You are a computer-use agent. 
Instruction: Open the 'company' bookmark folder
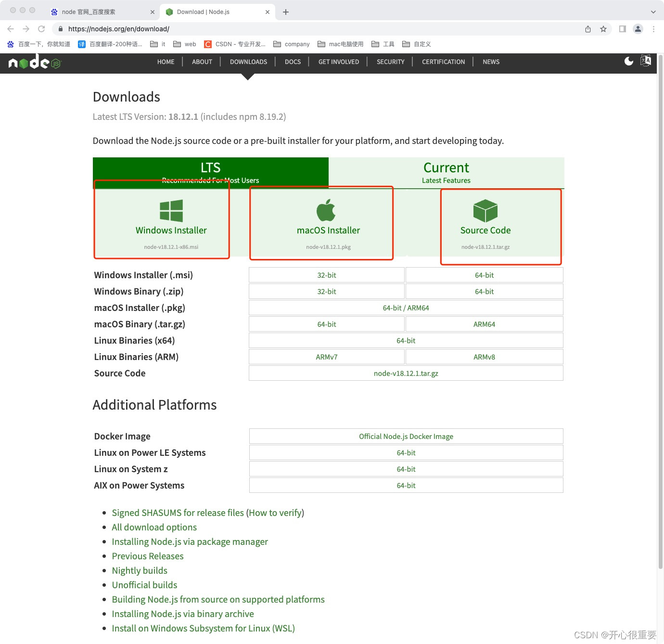pos(292,44)
